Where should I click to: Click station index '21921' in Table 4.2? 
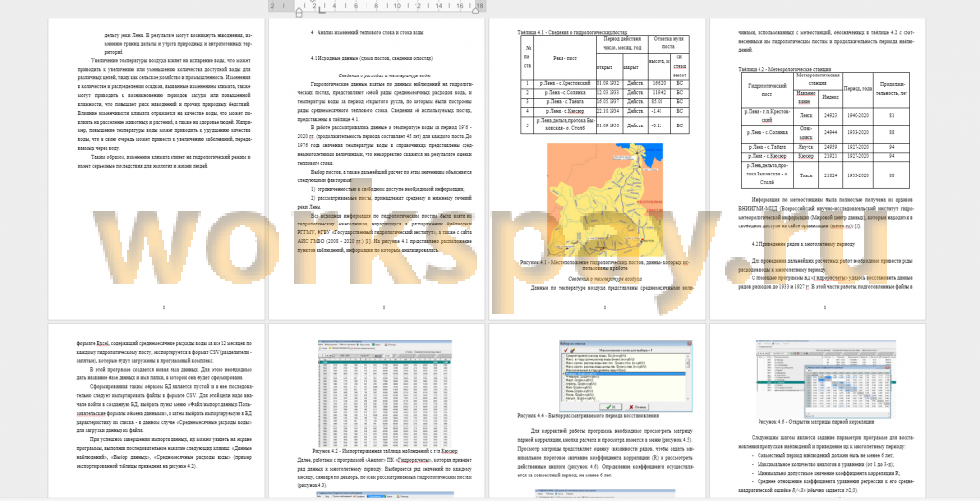831,156
